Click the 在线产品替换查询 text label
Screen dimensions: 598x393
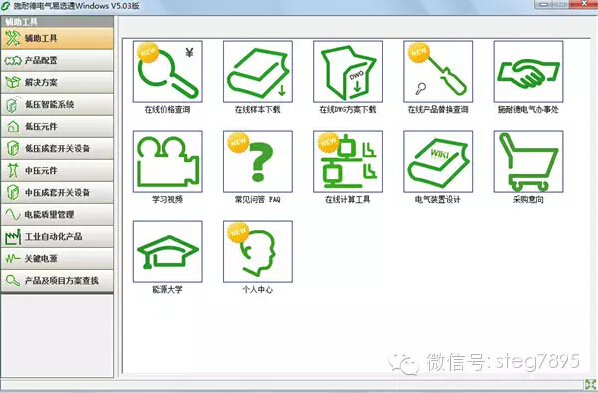coord(438,110)
